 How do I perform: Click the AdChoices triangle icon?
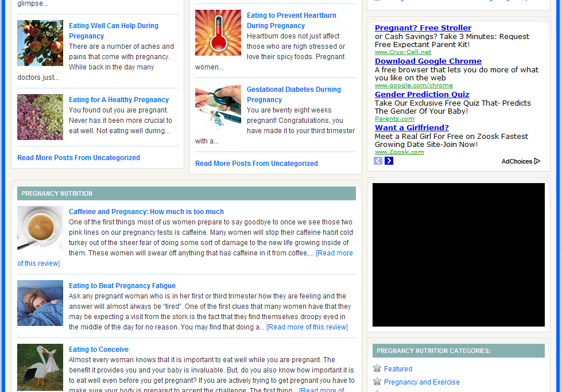537,161
